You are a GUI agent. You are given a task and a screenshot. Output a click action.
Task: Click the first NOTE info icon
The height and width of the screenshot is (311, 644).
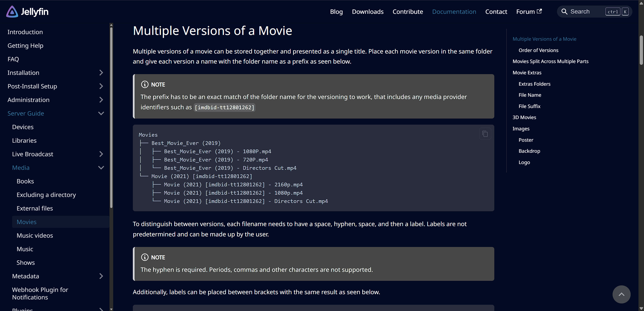tap(145, 84)
